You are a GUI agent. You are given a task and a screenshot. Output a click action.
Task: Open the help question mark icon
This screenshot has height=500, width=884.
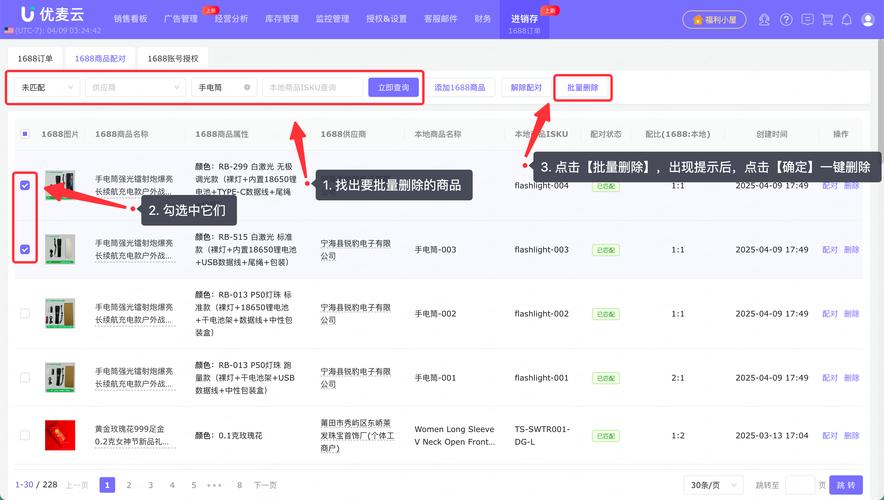tap(786, 20)
